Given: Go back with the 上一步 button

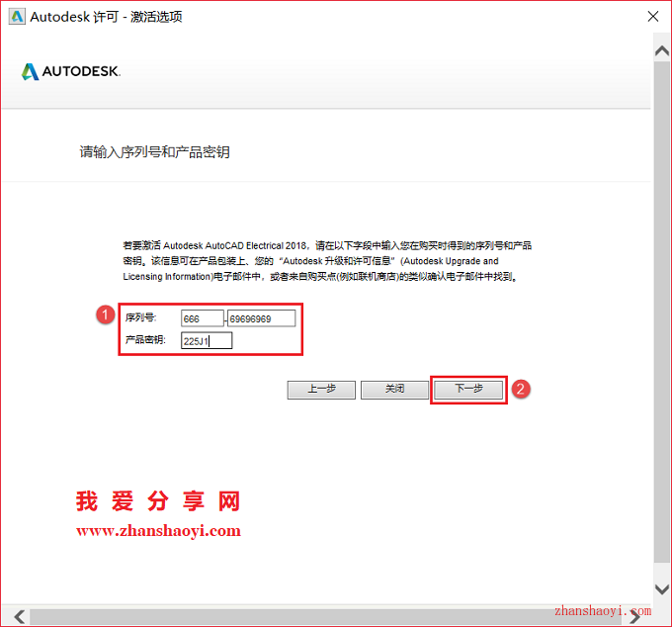Looking at the screenshot, I should (321, 390).
